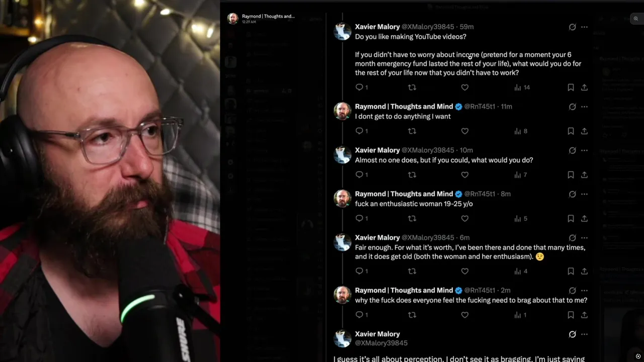
Task: Click Xavier Malory's avatar on the 10m tweet
Action: (343, 155)
